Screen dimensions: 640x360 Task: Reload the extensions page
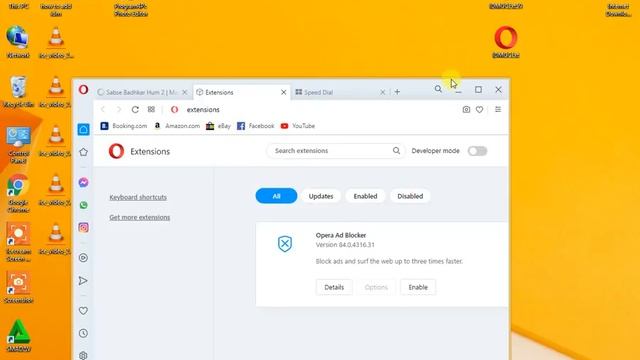pos(135,109)
